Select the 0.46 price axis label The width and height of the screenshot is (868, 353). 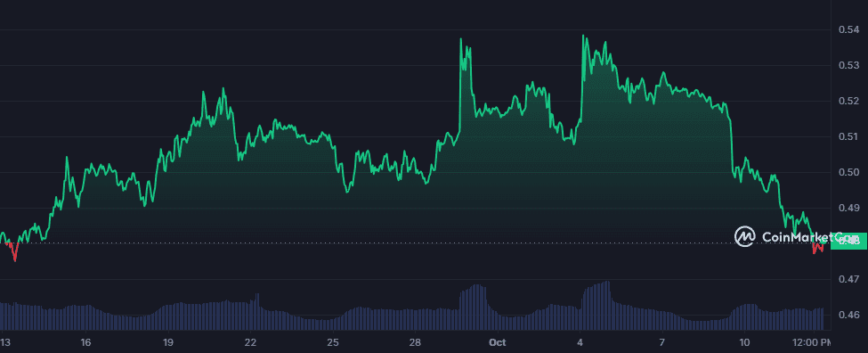pos(850,315)
